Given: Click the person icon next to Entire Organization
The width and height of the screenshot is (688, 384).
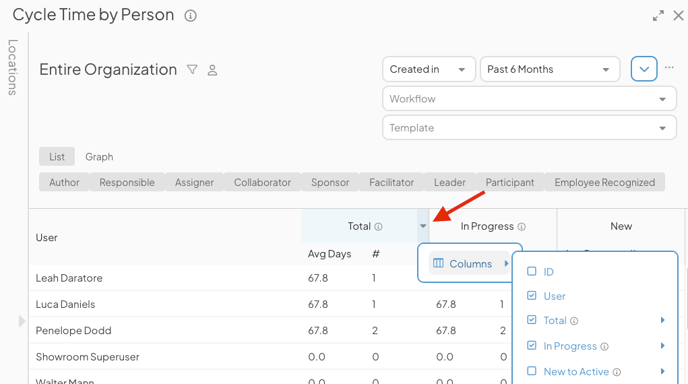Looking at the screenshot, I should pyautogui.click(x=212, y=70).
